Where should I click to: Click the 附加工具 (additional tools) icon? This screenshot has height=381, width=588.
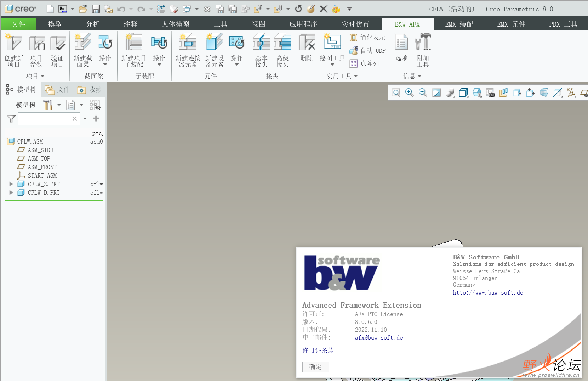coord(423,50)
